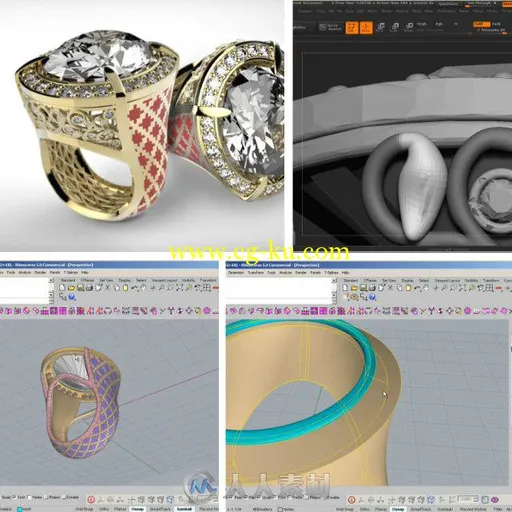The image size is (512, 512).
Task: Toggle SmartTrack in right Rhino status bar
Action: click(x=421, y=509)
